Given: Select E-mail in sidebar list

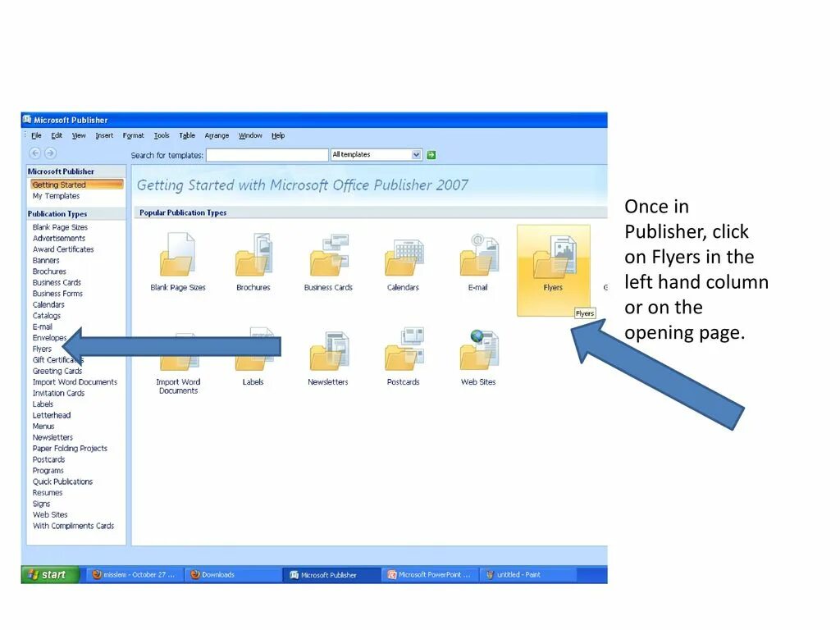Looking at the screenshot, I should click(x=43, y=326).
